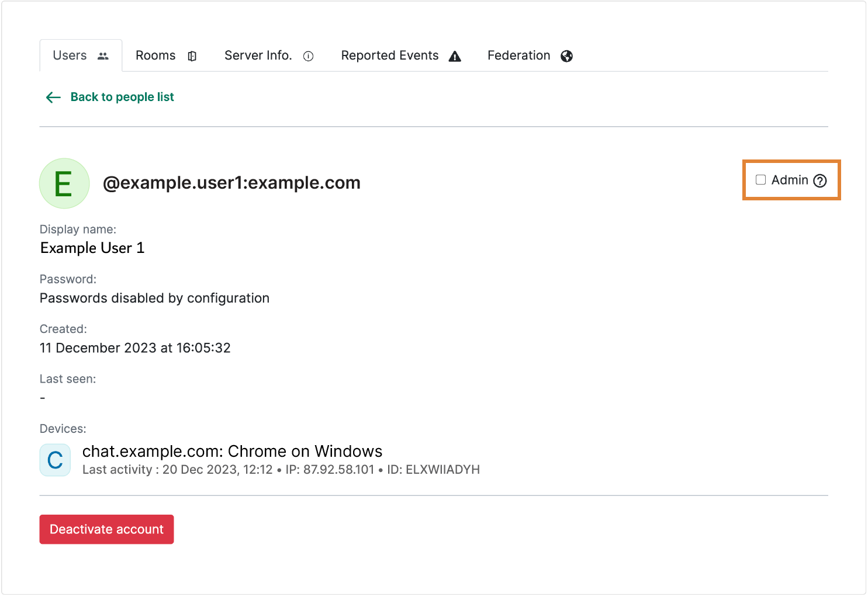
Task: Click the people icon beside Users
Action: 103,56
